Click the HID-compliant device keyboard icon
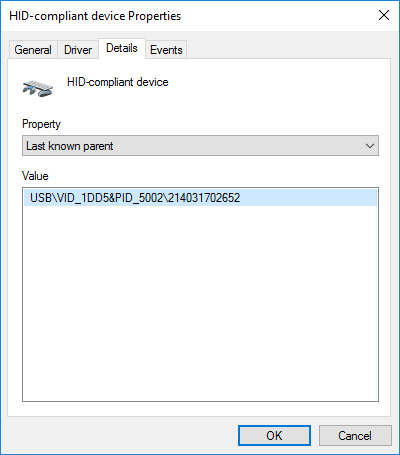 pos(38,88)
